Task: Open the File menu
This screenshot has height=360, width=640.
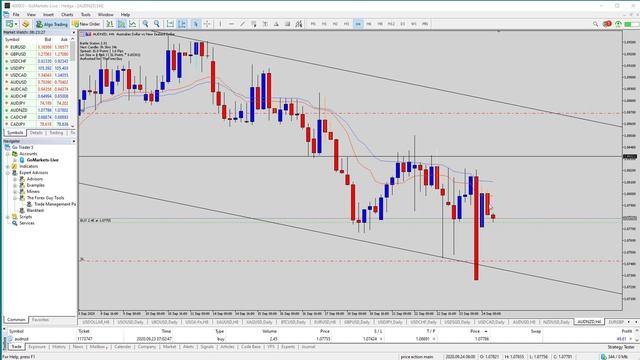Action: tap(16, 15)
